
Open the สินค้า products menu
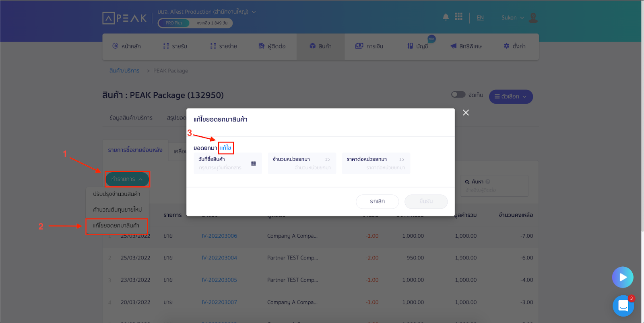(320, 46)
